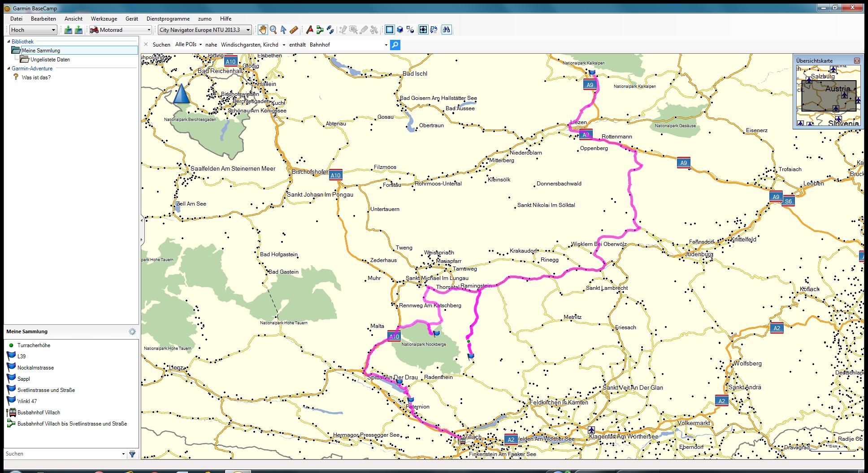This screenshot has width=868, height=473.
Task: Click the blue triangle marker near Berchtesgaden
Action: (x=181, y=94)
